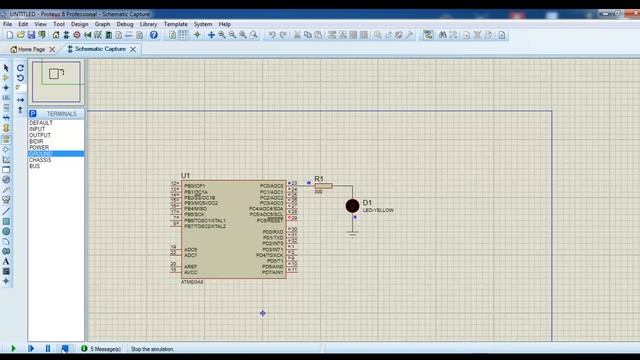Click the Stop simulation button
The image size is (640, 360).
65,349
